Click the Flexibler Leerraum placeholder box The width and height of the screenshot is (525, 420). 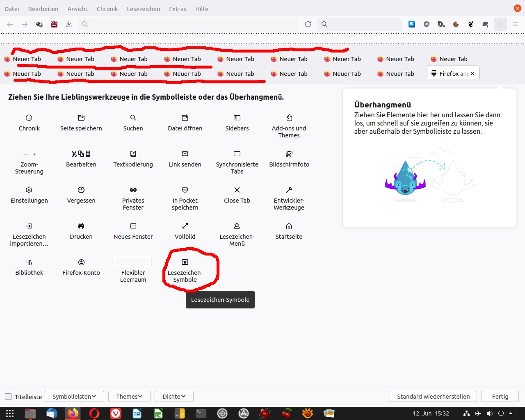pyautogui.click(x=133, y=261)
